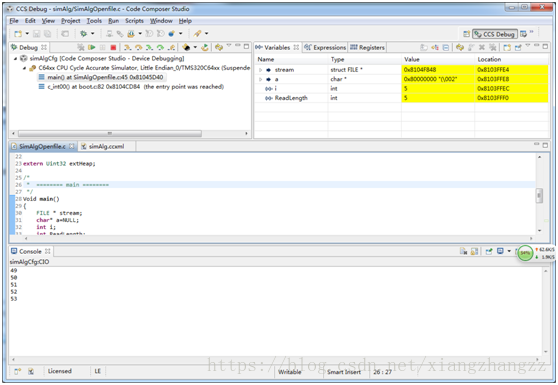The height and width of the screenshot is (385, 558).
Task: Click the Resume (green play) debug button
Action: pyautogui.click(x=92, y=47)
